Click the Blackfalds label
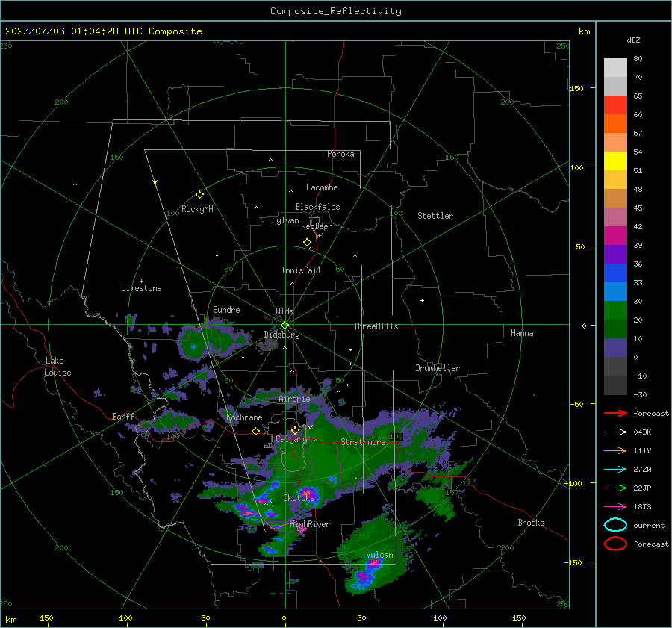This screenshot has height=628, width=672. (317, 207)
